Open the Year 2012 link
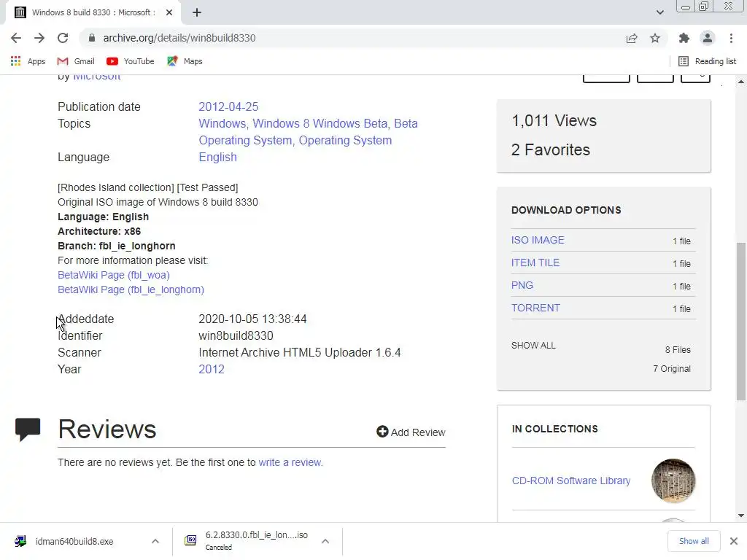This screenshot has width=747, height=560. click(x=212, y=369)
